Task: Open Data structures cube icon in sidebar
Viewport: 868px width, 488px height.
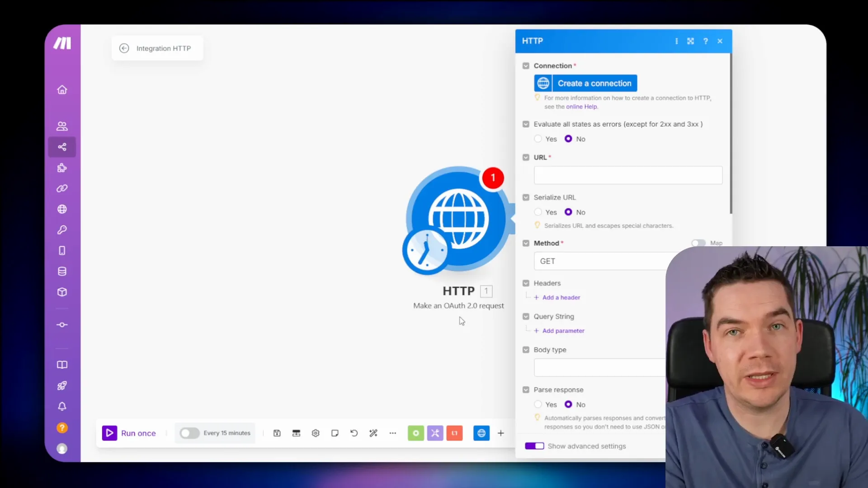Action: (x=62, y=292)
